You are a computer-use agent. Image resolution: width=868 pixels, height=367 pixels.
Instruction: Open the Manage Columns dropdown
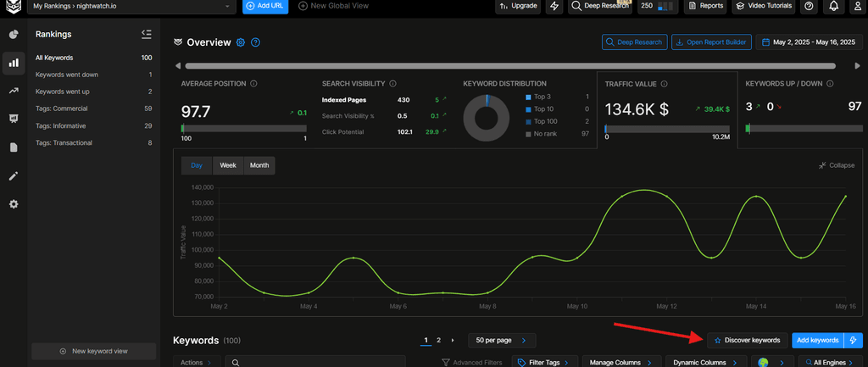point(622,362)
